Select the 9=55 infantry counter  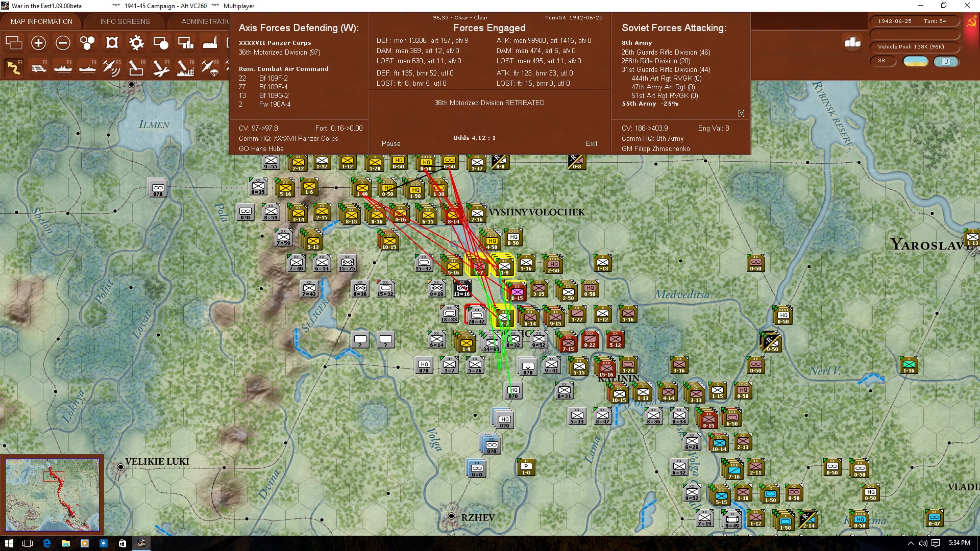(x=271, y=162)
